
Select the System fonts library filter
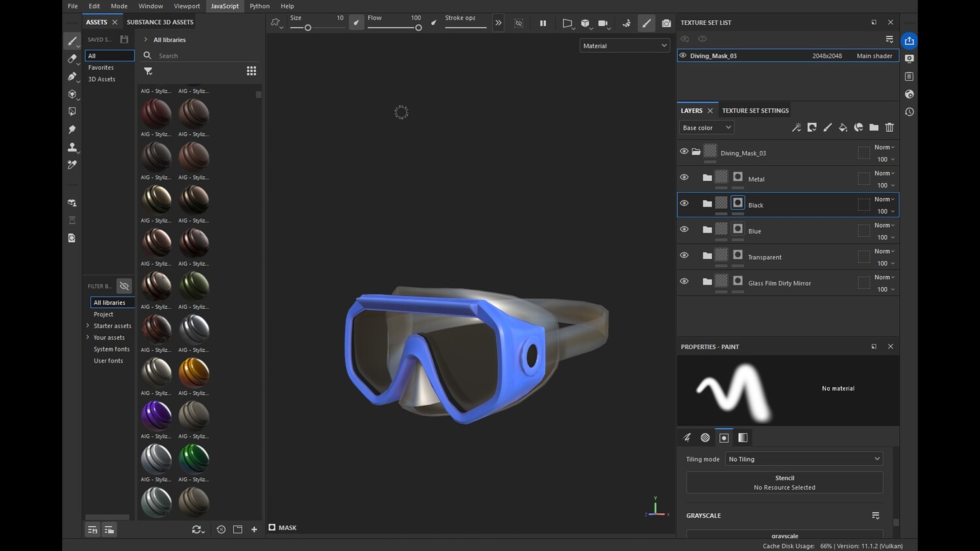pyautogui.click(x=112, y=349)
